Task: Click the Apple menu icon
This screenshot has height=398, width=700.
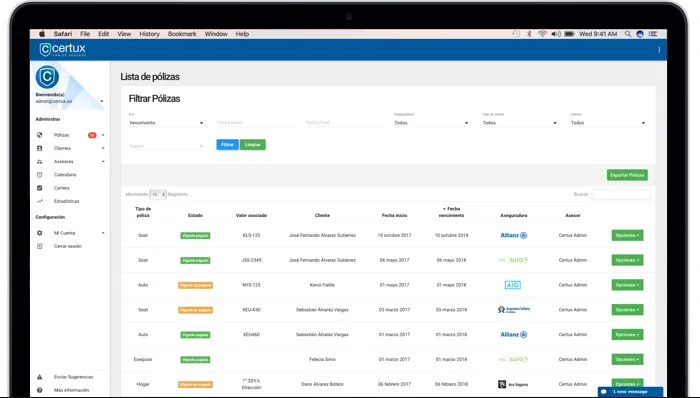Action: [x=42, y=34]
